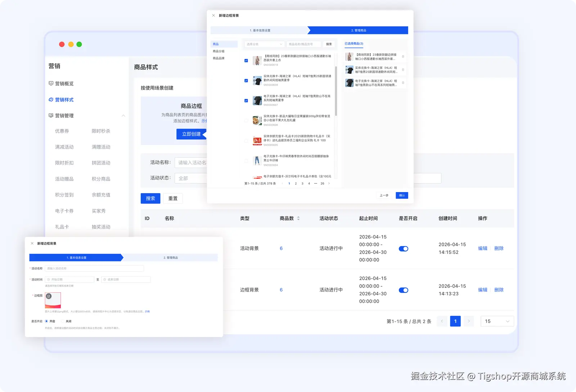Click the clock icon in 开始日期 field
This screenshot has width=576, height=392.
[49, 279]
